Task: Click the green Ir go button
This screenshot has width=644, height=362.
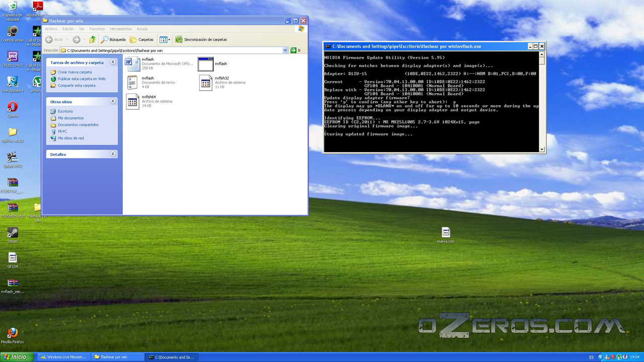Action: (296, 50)
